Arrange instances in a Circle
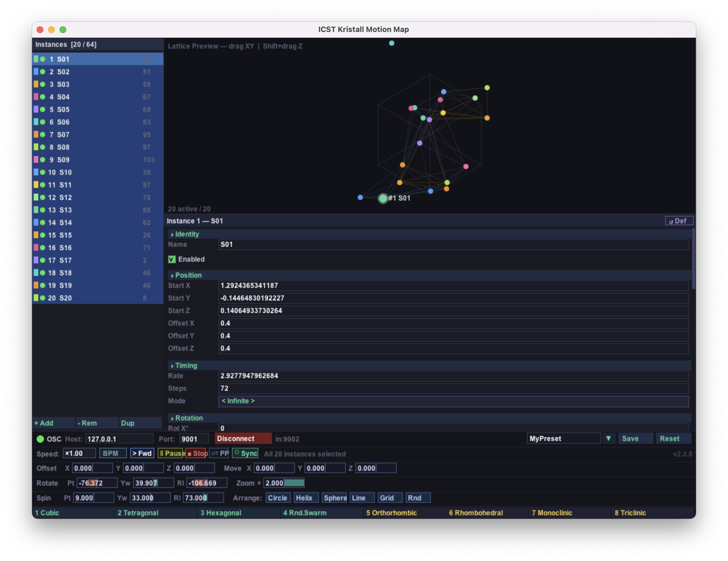This screenshot has height=561, width=728. pyautogui.click(x=278, y=498)
